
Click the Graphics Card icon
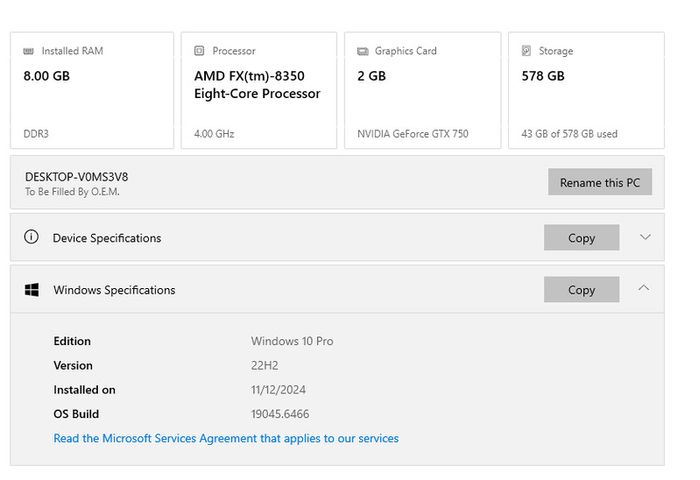362,51
